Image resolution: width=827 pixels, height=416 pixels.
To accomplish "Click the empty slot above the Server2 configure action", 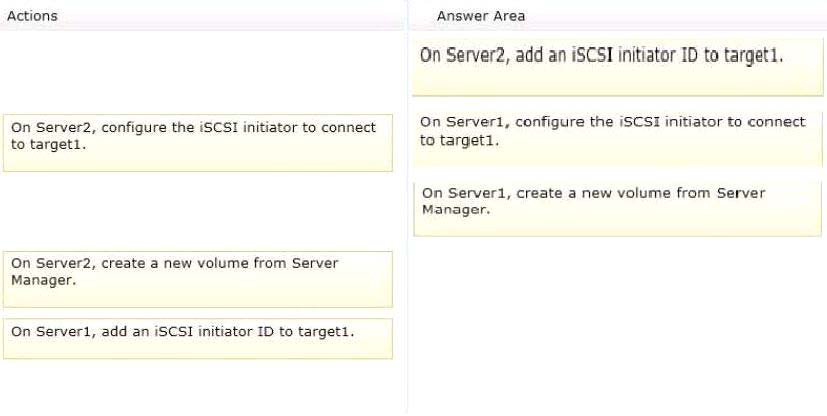I will click(198, 71).
